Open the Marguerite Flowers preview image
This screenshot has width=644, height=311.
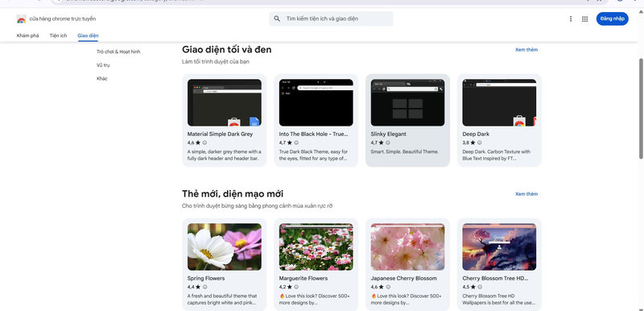(x=316, y=247)
